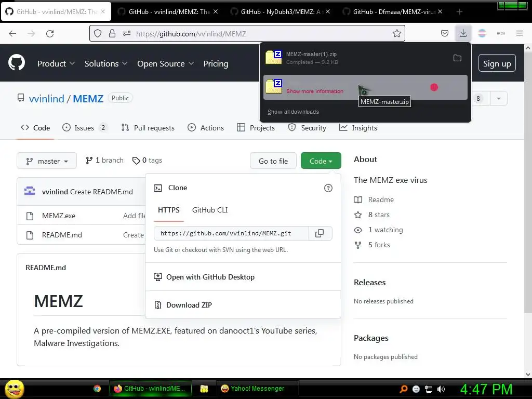This screenshot has width=532, height=399.
Task: Click the volume speaker tray icon
Action: tap(441, 389)
